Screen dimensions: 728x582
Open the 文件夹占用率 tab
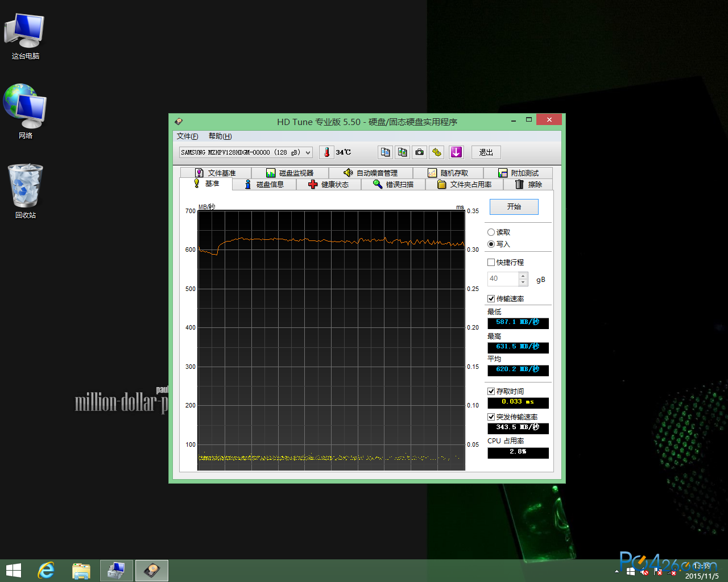465,184
